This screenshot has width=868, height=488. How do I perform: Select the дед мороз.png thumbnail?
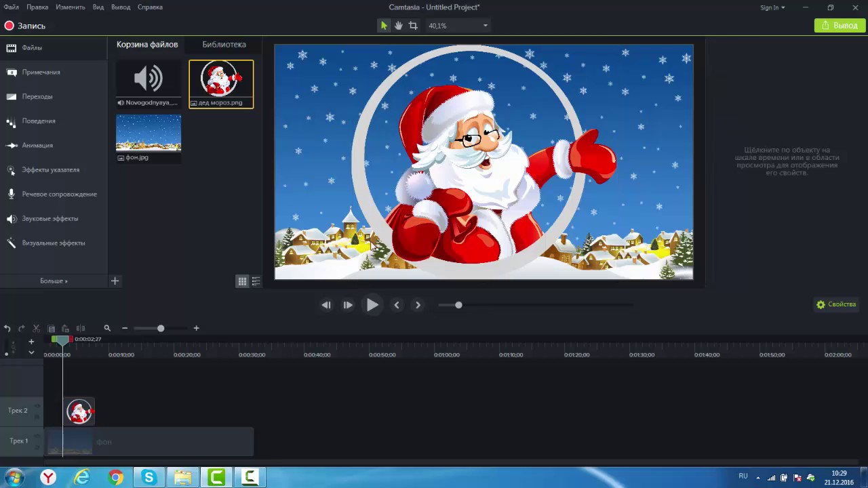tap(221, 84)
